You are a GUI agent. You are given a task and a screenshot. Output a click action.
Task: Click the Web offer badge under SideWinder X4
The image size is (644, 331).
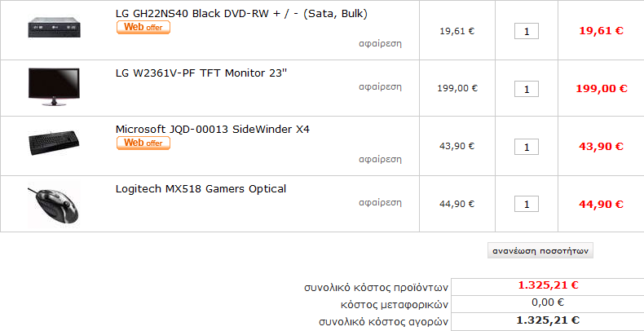(143, 143)
